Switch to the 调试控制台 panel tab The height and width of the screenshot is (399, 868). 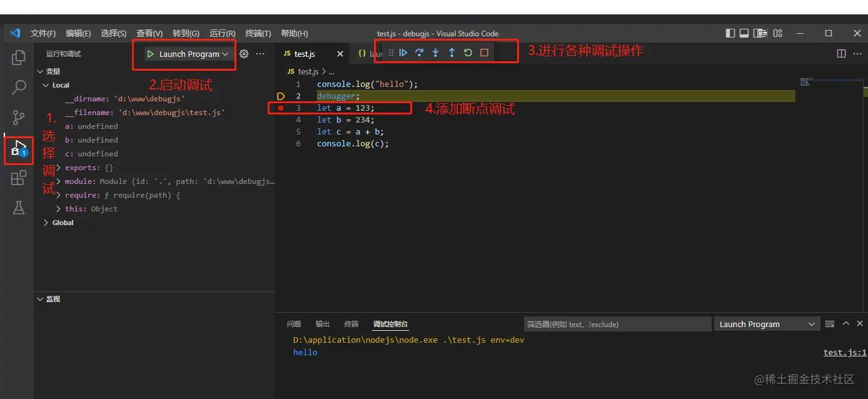[390, 324]
